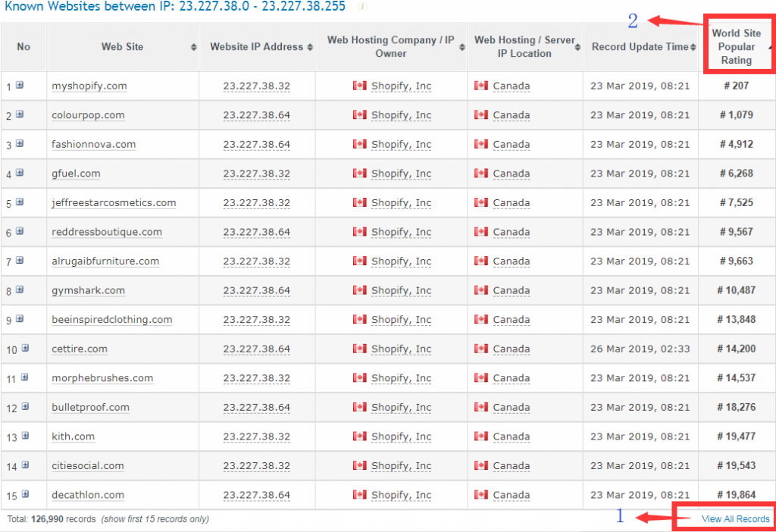Open the kith.com link

click(74, 436)
